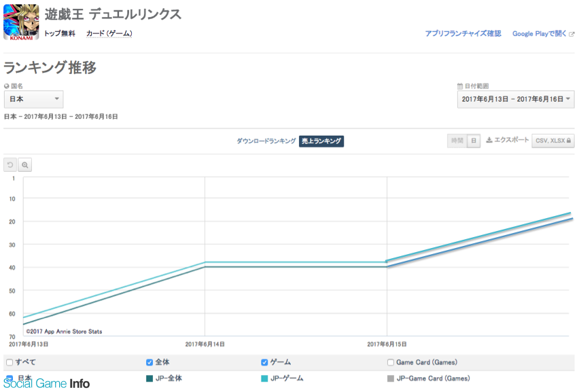This screenshot has height=392, width=579.
Task: Open the date range dropdown
Action: coord(516,99)
